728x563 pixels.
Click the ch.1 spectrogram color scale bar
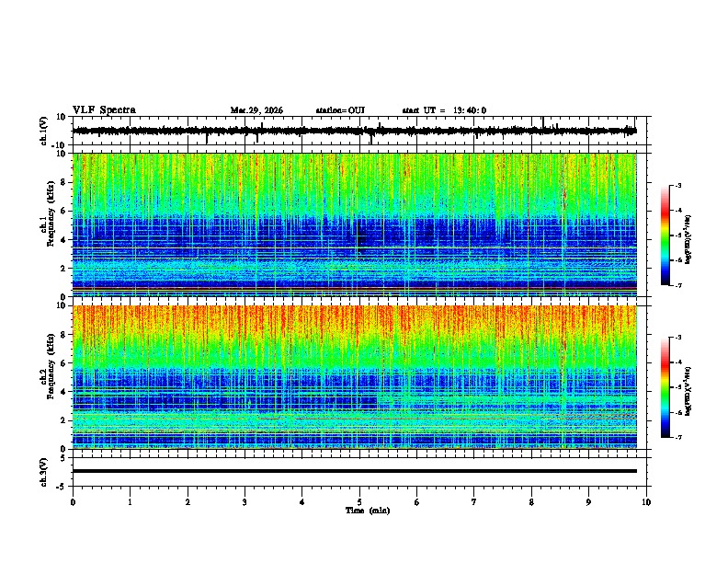(665, 236)
